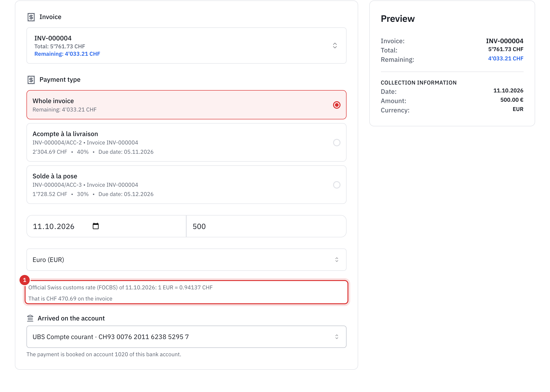Click the '1'728.52 CHF' installment amount
This screenshot has width=550, height=392.
[x=50, y=194]
